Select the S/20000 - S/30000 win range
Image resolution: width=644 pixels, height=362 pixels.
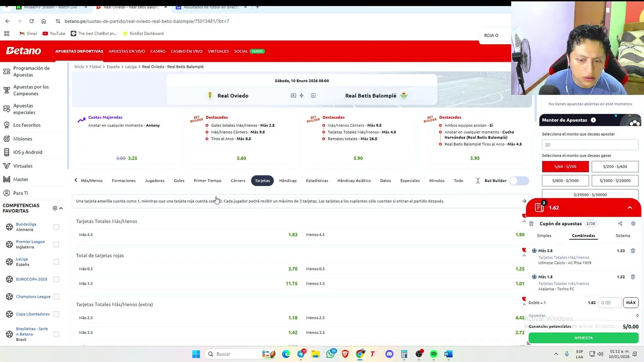coord(590,195)
